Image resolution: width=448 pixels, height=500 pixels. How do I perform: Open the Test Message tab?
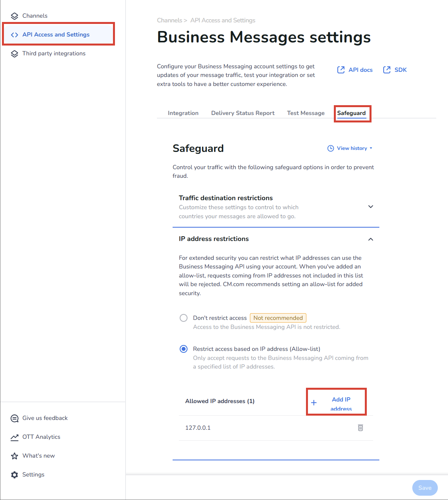[306, 113]
